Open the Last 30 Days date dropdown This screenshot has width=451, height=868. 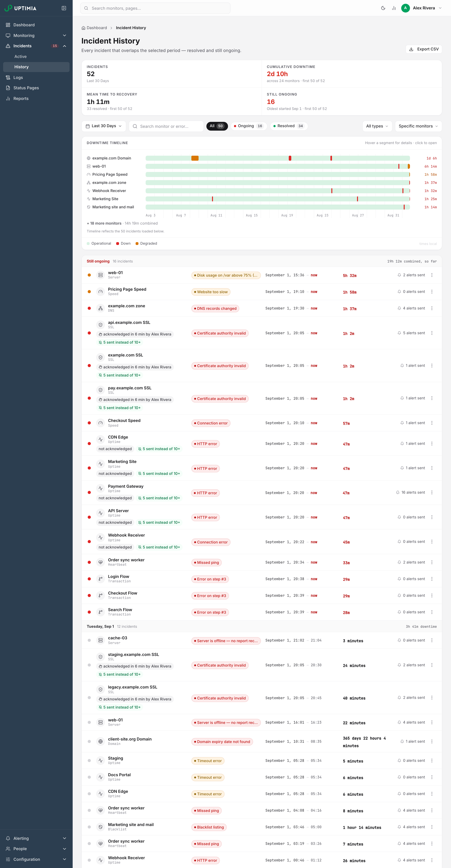pos(104,126)
